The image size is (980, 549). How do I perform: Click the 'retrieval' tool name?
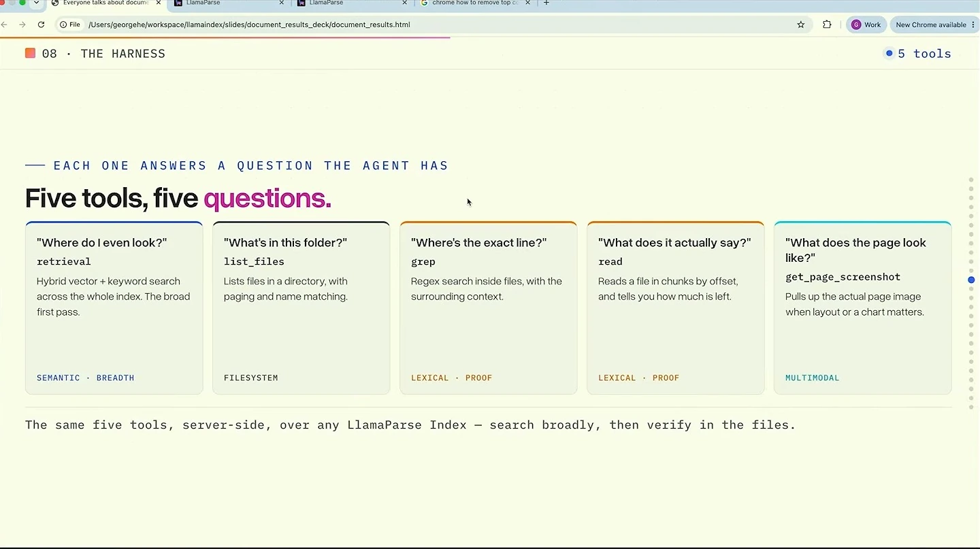64,262
